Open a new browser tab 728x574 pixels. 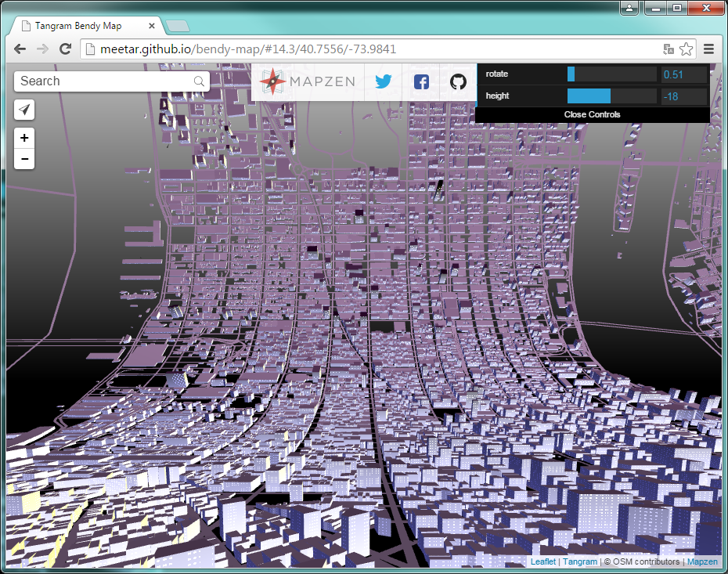pos(178,26)
